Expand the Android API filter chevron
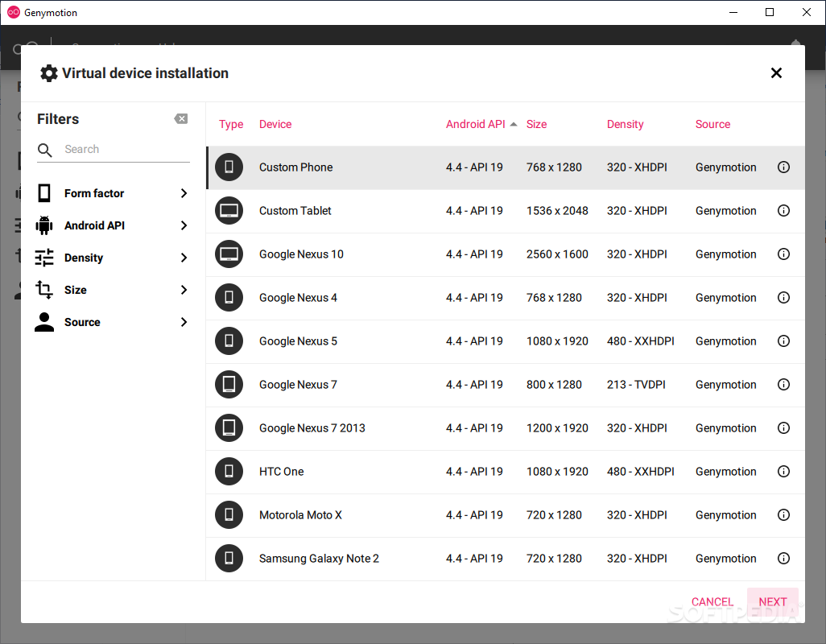 [x=184, y=225]
